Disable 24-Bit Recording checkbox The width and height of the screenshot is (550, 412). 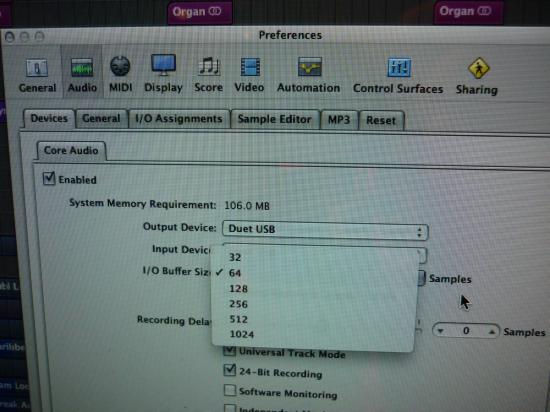pos(229,370)
